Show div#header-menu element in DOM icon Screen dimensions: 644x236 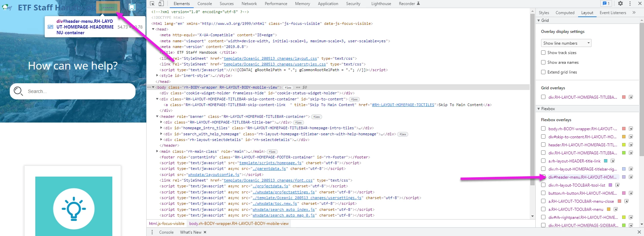coord(631,177)
